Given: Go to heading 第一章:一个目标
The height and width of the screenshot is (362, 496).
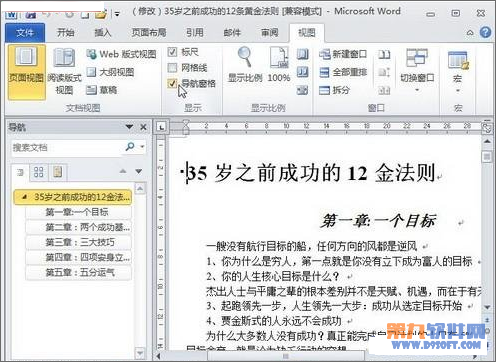Looking at the screenshot, I should pos(78,212).
